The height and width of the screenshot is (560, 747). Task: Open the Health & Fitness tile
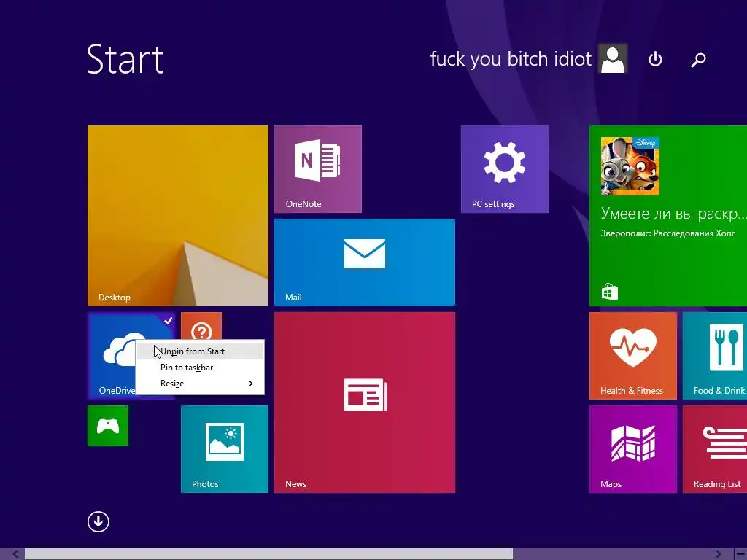(632, 356)
